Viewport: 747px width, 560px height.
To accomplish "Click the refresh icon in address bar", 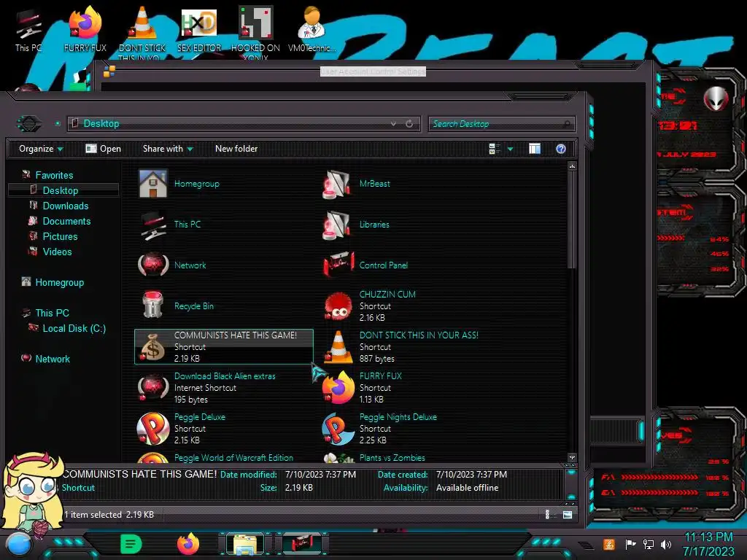I will pos(409,124).
